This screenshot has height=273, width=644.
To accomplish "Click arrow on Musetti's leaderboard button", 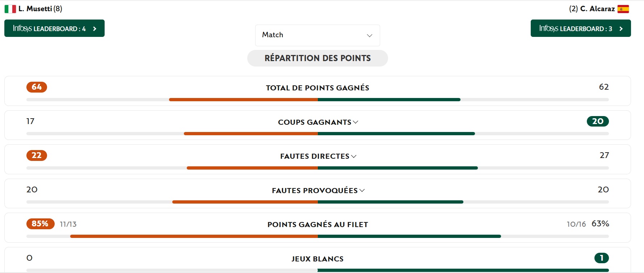I will pyautogui.click(x=95, y=29).
